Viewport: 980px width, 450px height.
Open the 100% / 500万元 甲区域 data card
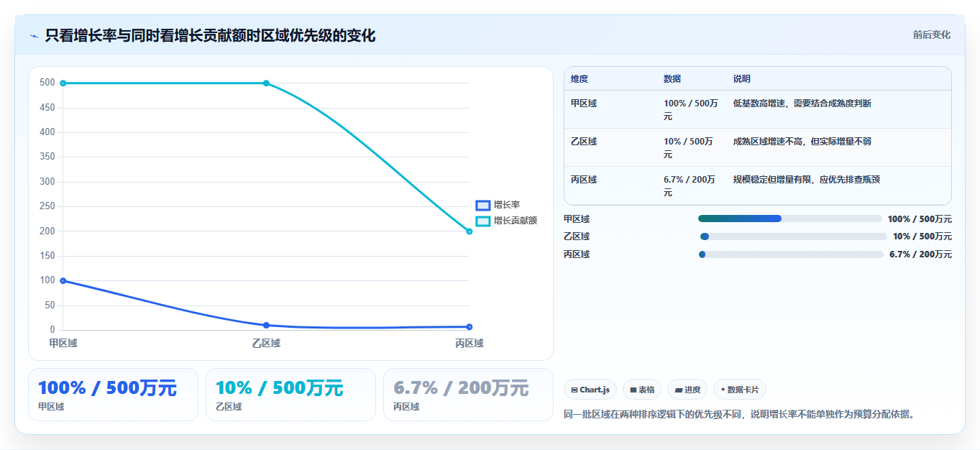coord(113,395)
